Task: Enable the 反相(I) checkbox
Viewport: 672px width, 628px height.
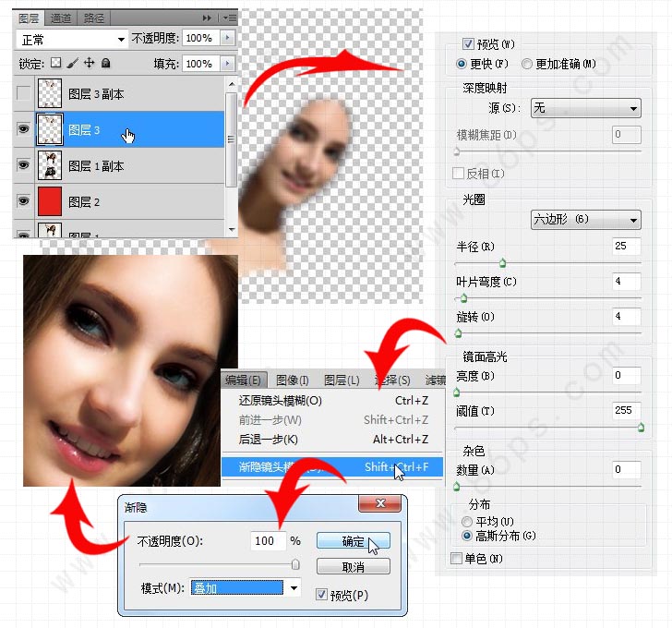Action: click(458, 174)
